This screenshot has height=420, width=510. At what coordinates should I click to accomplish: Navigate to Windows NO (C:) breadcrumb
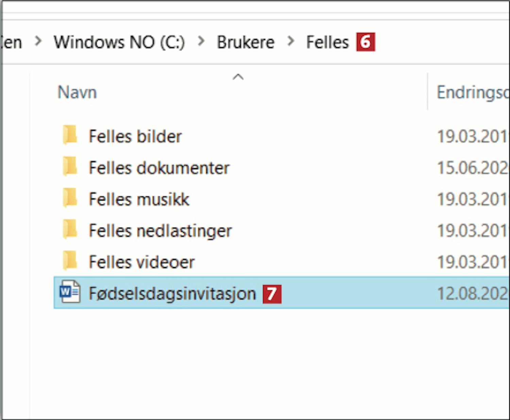(119, 42)
